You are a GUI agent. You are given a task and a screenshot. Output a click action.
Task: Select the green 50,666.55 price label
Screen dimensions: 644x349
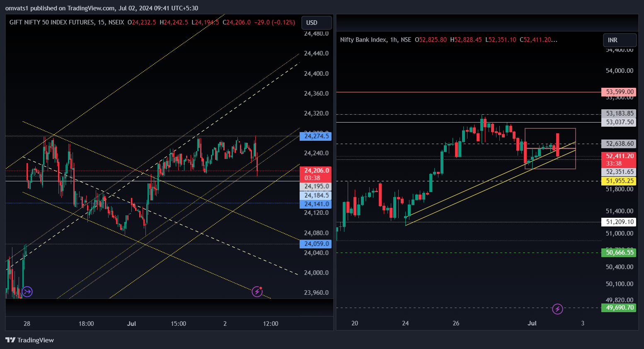pos(619,253)
